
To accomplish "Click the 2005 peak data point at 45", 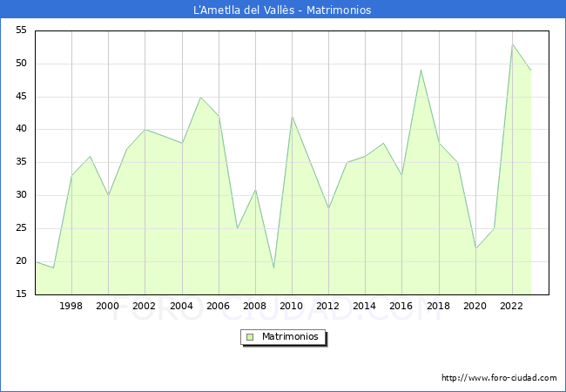I will [200, 97].
